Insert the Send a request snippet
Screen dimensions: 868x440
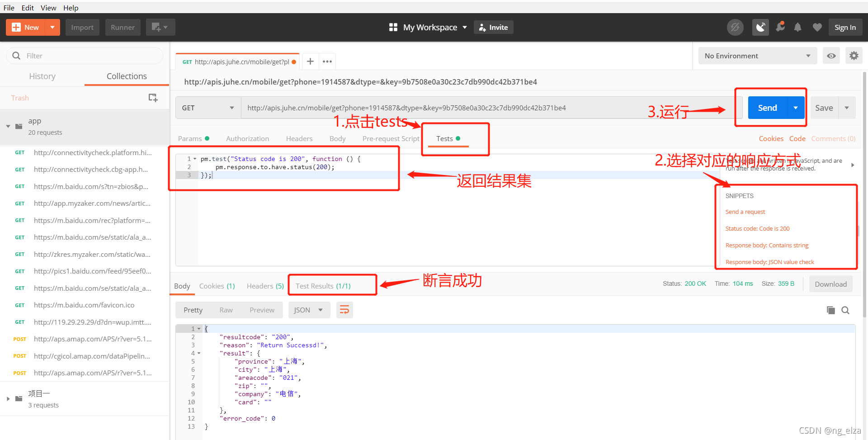(745, 212)
